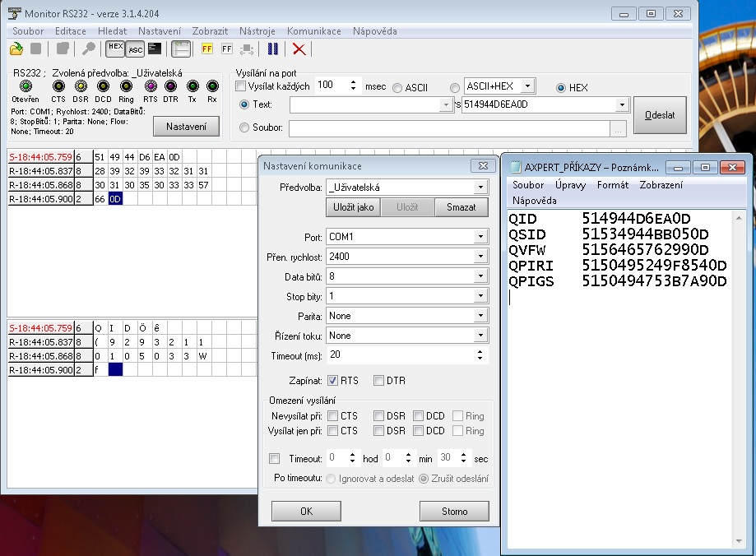Open the Komunikace menu
Image resolution: width=756 pixels, height=556 pixels.
pyautogui.click(x=313, y=31)
